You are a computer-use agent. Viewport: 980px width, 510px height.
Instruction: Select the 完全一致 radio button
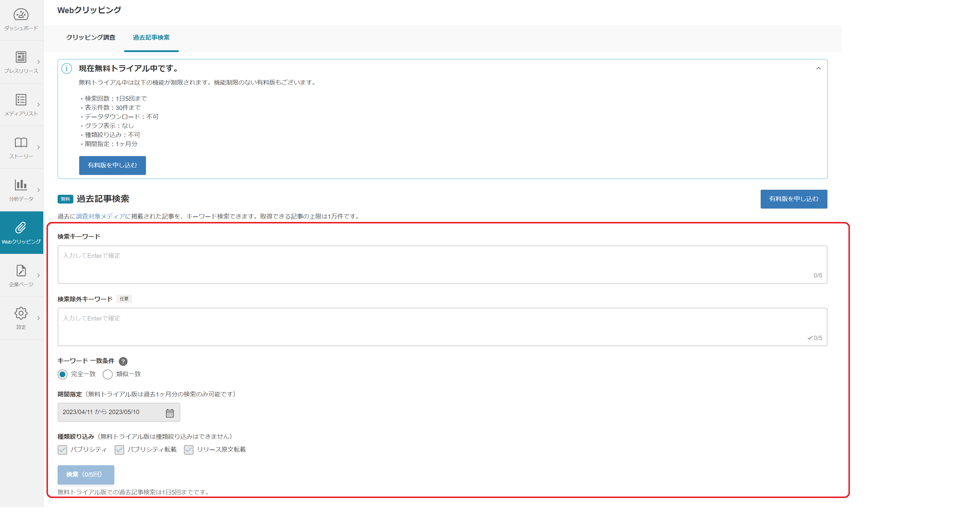pyautogui.click(x=63, y=375)
